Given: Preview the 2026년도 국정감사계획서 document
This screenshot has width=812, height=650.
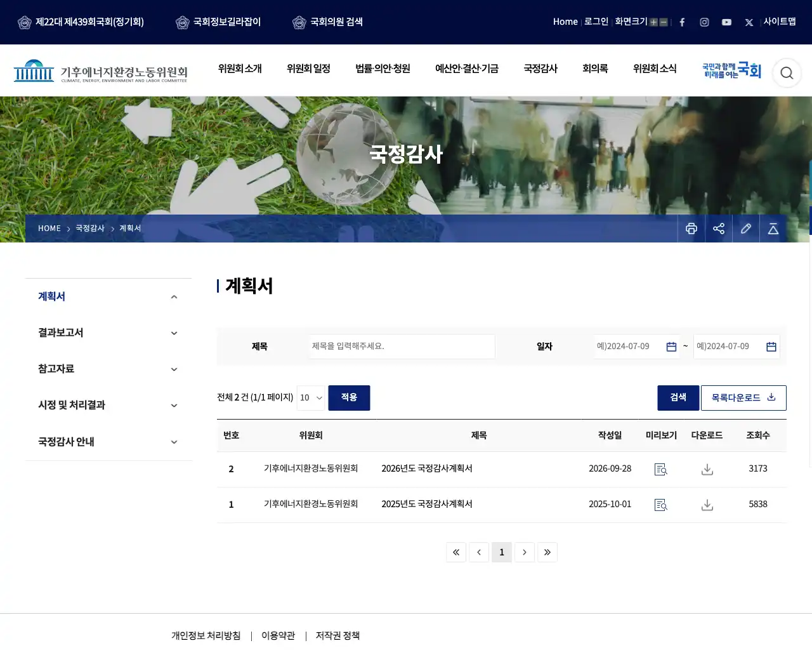Looking at the screenshot, I should coord(661,469).
